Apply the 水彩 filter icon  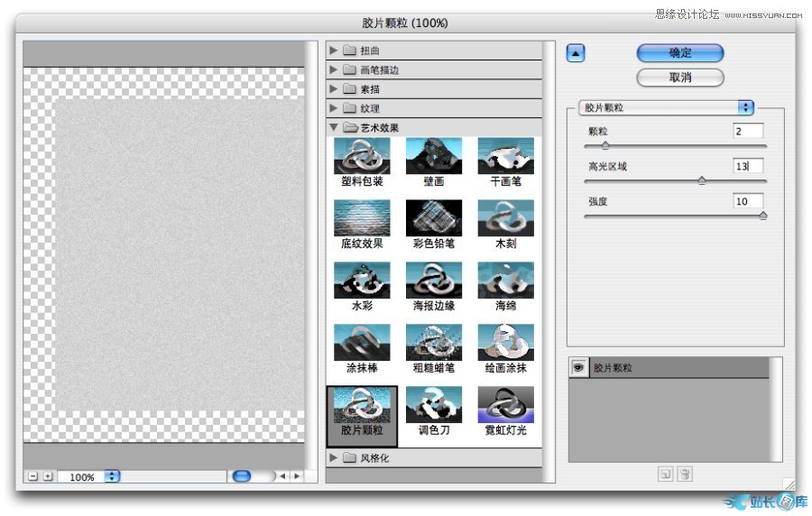tap(362, 280)
